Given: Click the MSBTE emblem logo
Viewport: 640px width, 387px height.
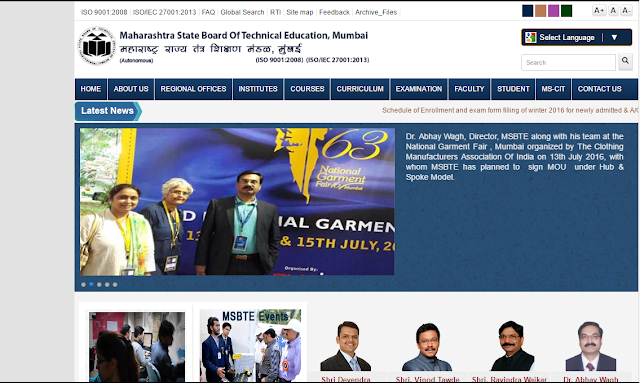Looking at the screenshot, I should point(96,46).
